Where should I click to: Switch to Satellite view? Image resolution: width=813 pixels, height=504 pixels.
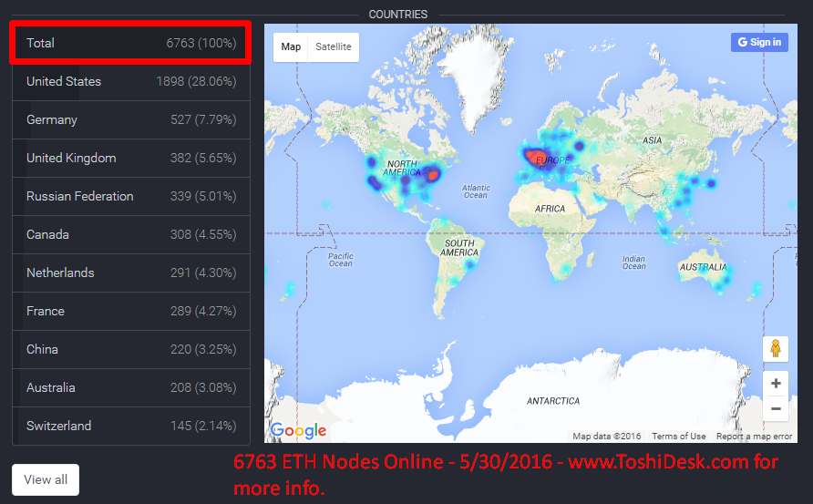click(334, 46)
